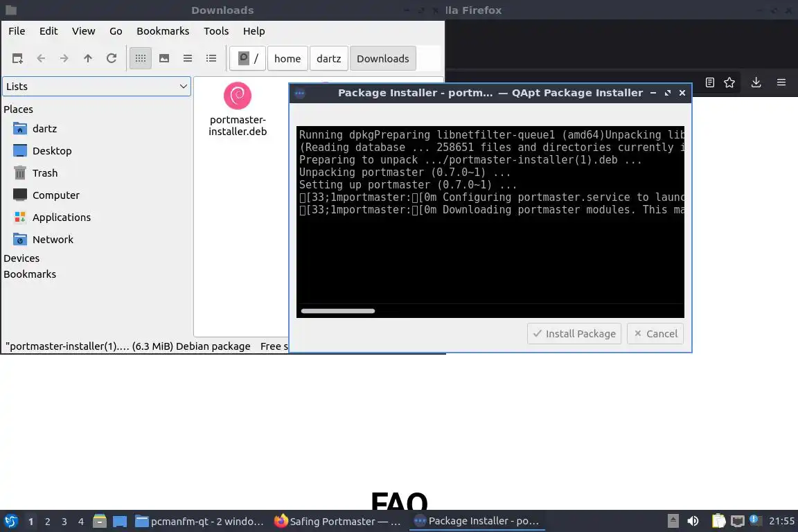
Task: Go back in the file manager
Action: (42, 59)
